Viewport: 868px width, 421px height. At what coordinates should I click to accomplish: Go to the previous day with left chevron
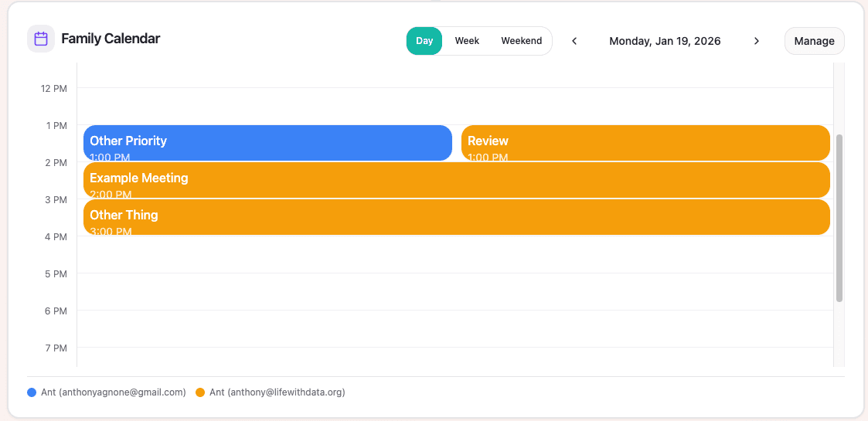click(574, 41)
